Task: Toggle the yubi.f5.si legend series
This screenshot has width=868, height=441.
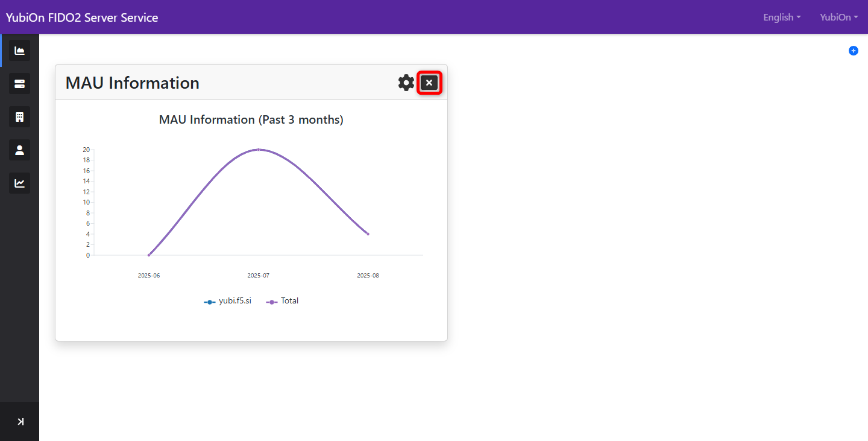Action: 228,301
